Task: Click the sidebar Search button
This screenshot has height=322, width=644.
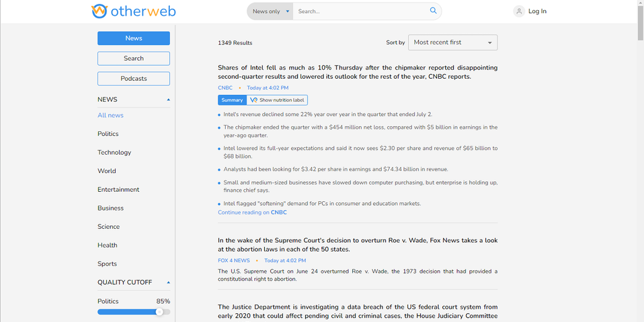Action: (133, 58)
